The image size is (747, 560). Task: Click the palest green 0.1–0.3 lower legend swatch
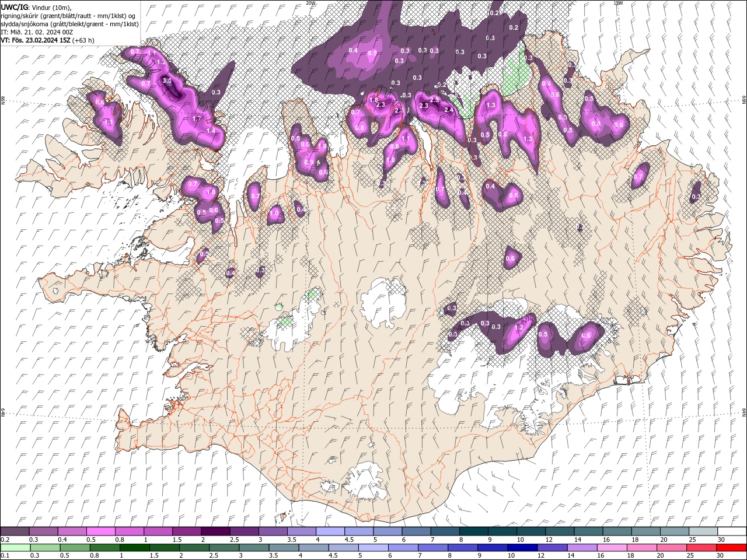[16, 548]
